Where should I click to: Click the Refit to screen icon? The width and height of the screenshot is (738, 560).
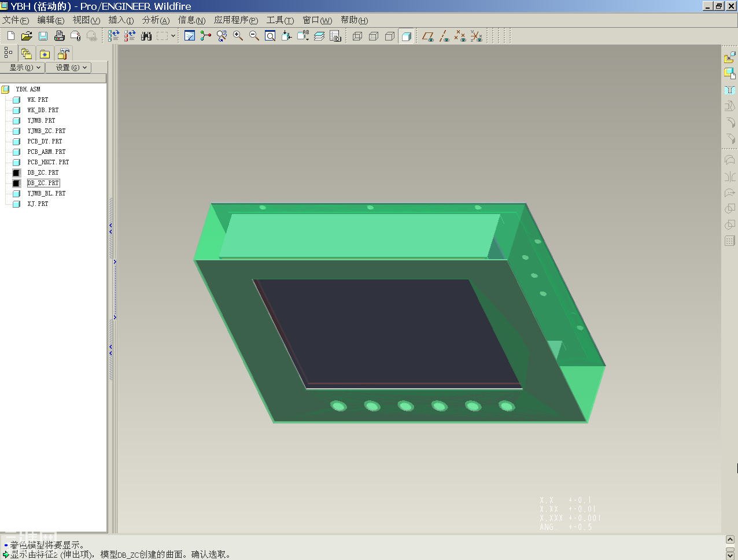[x=270, y=36]
